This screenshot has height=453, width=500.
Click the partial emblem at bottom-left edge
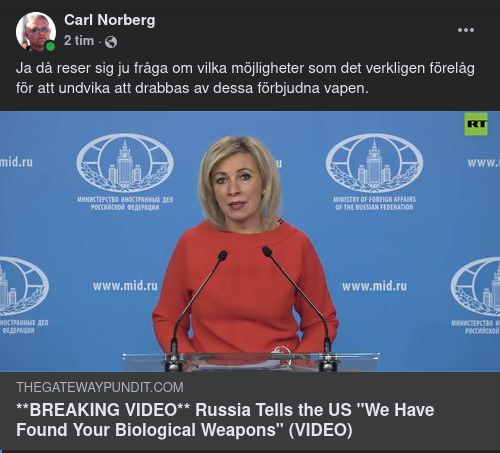click(x=23, y=286)
